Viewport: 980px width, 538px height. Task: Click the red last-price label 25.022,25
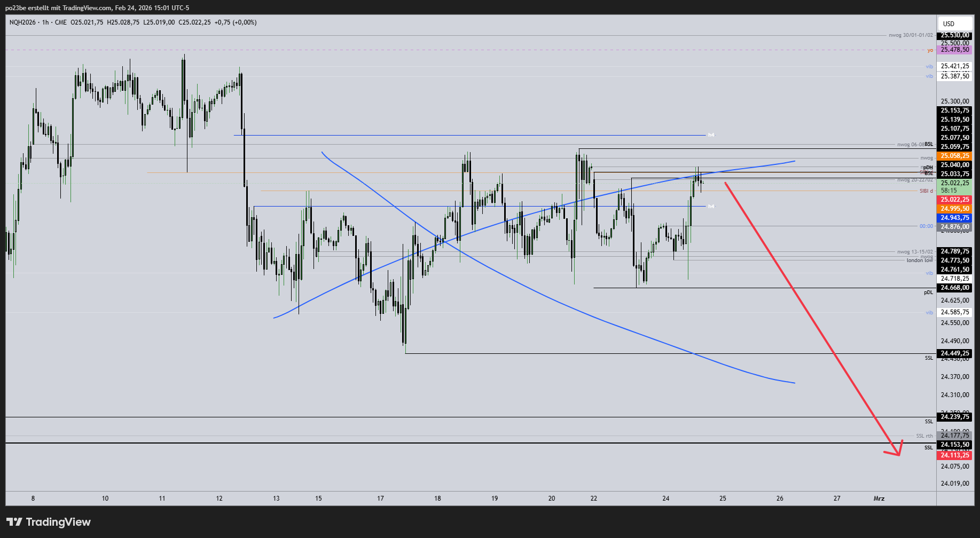(955, 199)
